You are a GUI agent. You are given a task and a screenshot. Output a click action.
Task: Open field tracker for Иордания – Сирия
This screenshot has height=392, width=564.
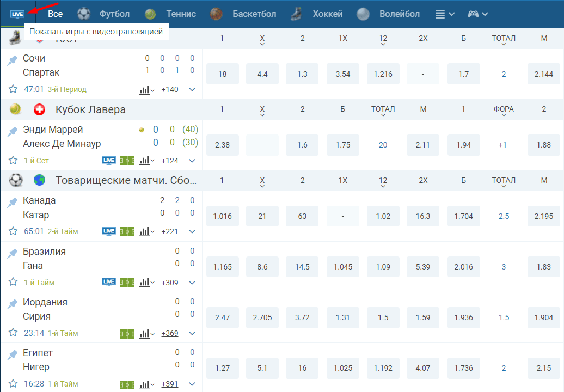click(127, 333)
